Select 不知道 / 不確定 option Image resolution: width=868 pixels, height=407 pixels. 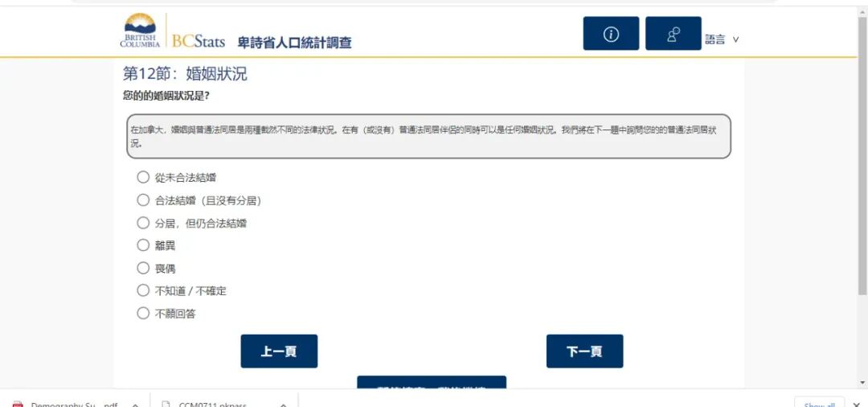click(143, 290)
